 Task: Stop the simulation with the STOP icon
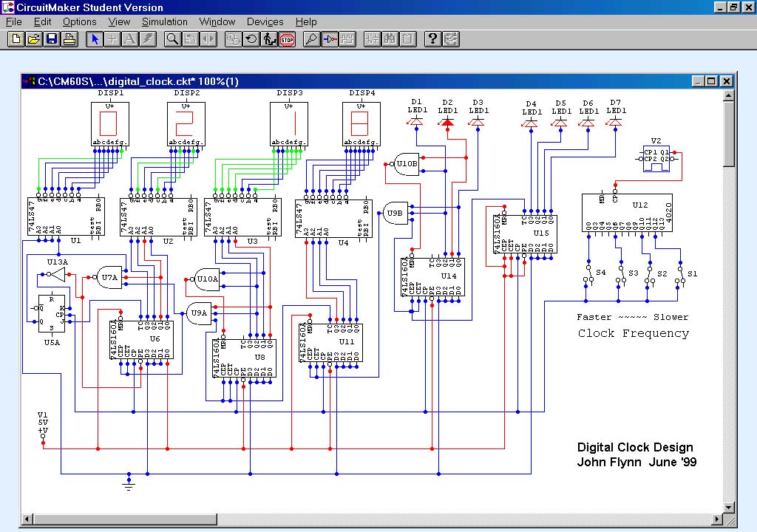[x=288, y=39]
